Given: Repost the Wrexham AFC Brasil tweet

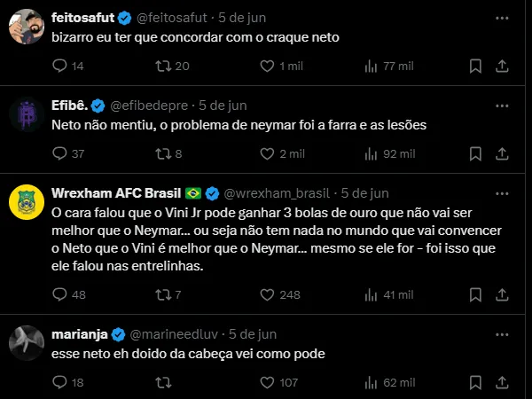Looking at the screenshot, I should (162, 294).
